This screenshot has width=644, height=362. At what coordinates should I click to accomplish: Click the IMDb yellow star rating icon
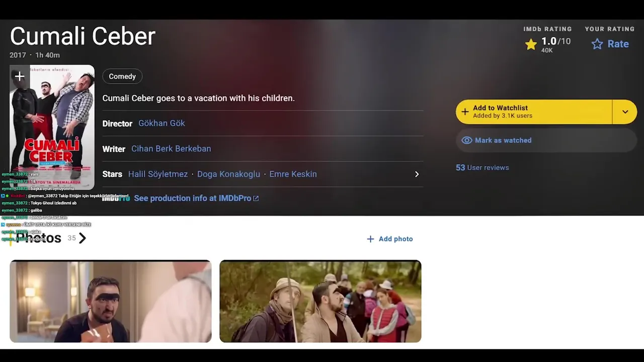click(531, 45)
